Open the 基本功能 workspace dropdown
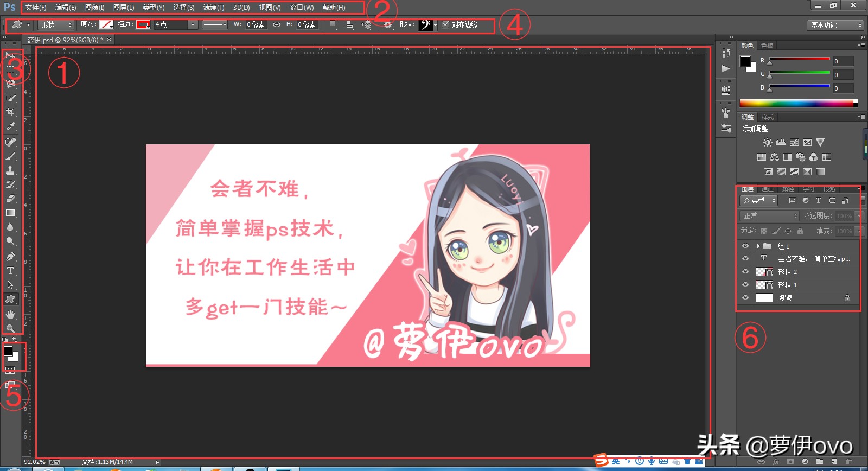 (x=835, y=25)
